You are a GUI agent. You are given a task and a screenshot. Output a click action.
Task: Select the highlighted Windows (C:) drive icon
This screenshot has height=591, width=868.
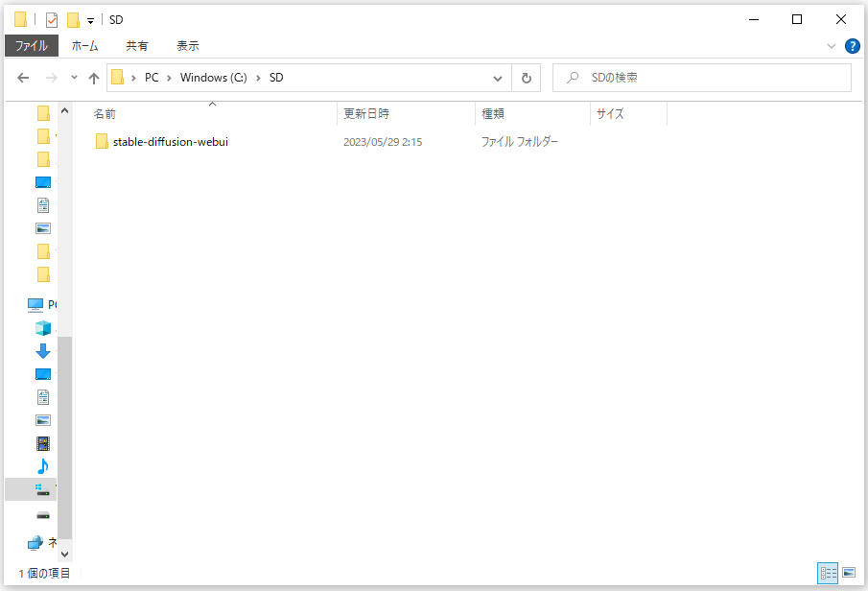click(x=42, y=490)
